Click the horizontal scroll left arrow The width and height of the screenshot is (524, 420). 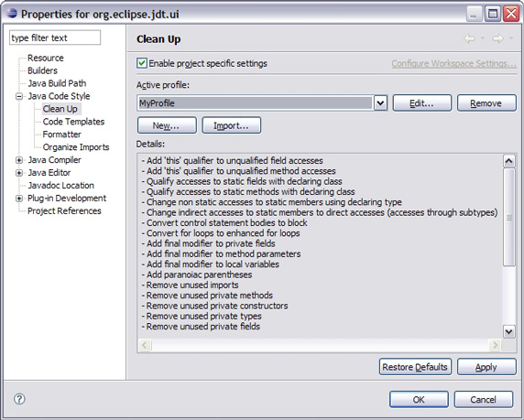pyautogui.click(x=145, y=345)
